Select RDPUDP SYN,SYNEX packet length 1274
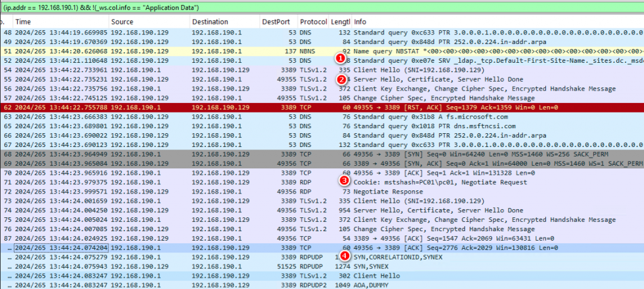 [x=322, y=267]
